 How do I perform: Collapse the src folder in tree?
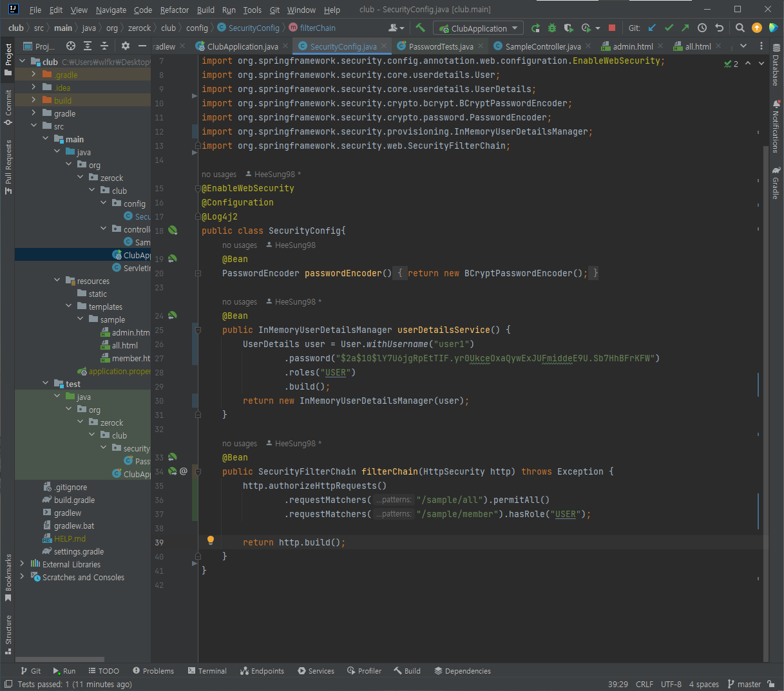34,126
